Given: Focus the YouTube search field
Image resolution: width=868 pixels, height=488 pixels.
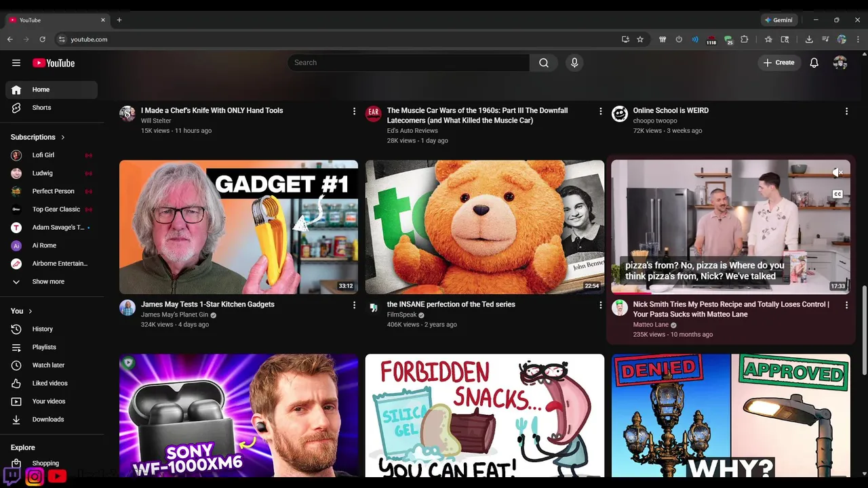Looking at the screenshot, I should pos(408,62).
